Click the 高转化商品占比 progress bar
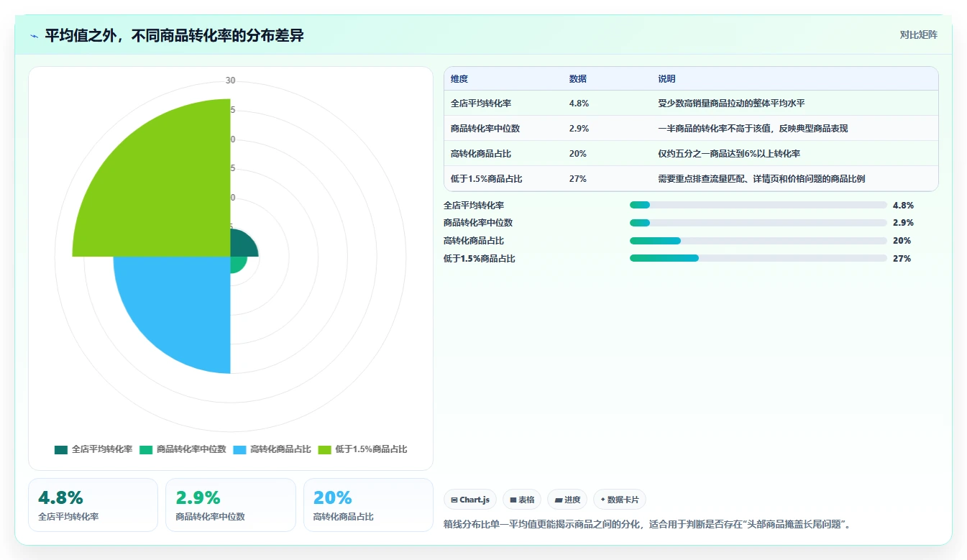 758,241
